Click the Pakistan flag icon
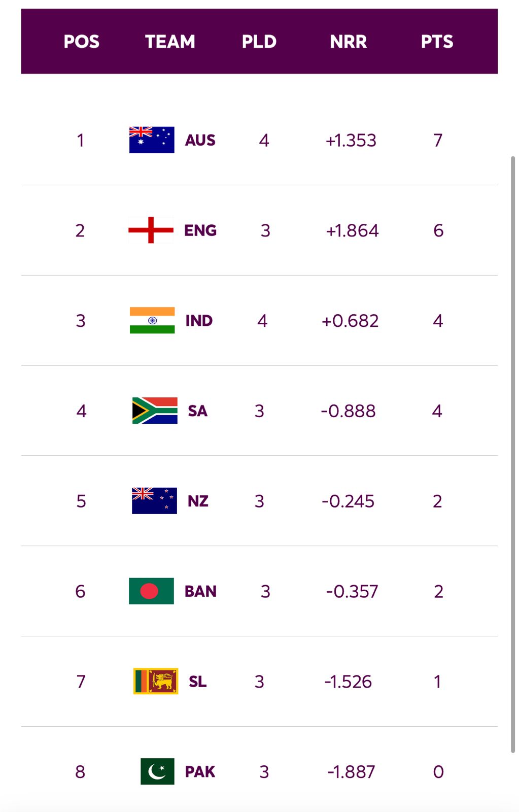519x812 pixels. [157, 771]
